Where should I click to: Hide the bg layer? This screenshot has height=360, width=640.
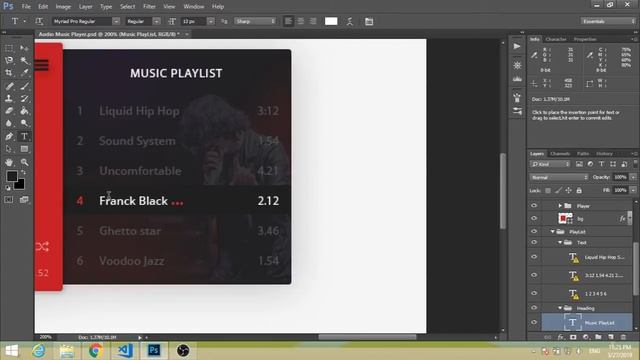pyautogui.click(x=534, y=218)
